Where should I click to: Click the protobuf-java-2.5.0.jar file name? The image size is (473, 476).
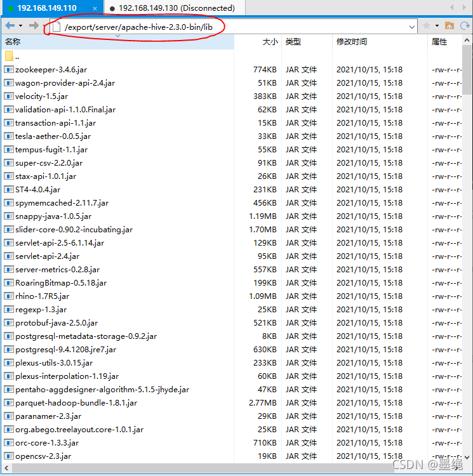[x=57, y=323]
